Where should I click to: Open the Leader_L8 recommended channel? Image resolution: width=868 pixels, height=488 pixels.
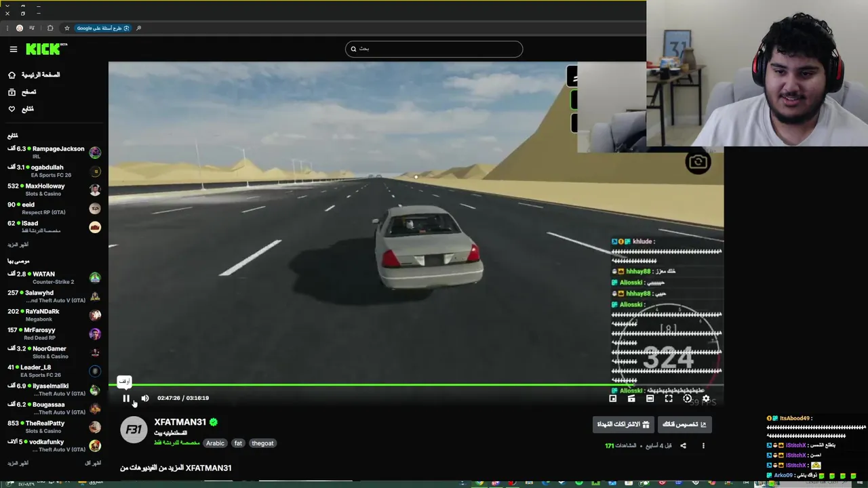54,371
